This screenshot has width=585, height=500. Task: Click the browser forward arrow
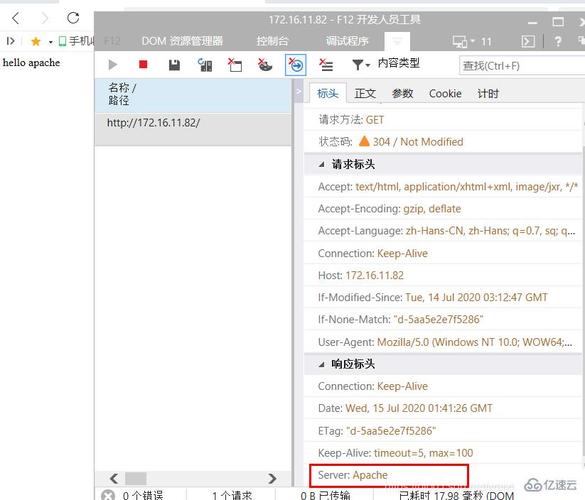[x=44, y=18]
